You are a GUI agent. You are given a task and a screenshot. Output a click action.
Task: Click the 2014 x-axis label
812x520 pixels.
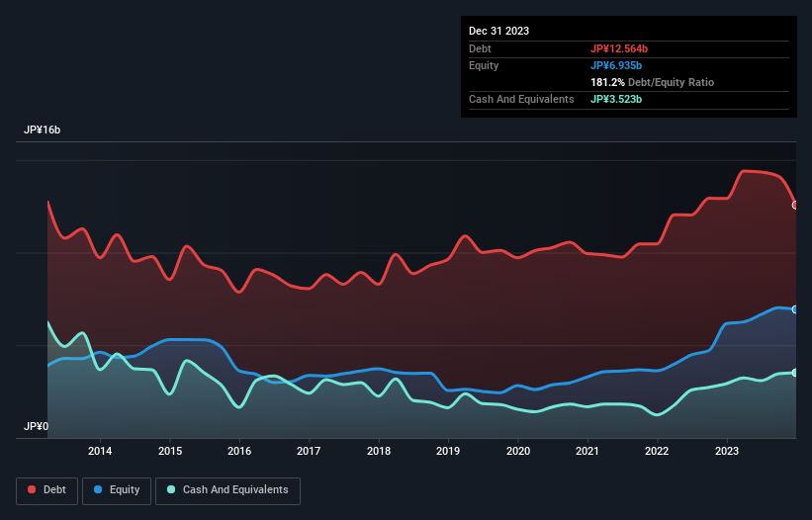100,451
